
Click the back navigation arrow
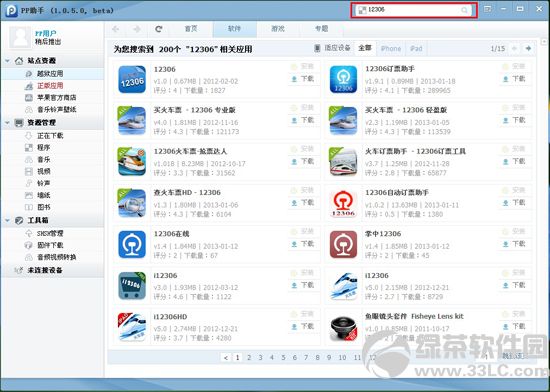coord(115,29)
